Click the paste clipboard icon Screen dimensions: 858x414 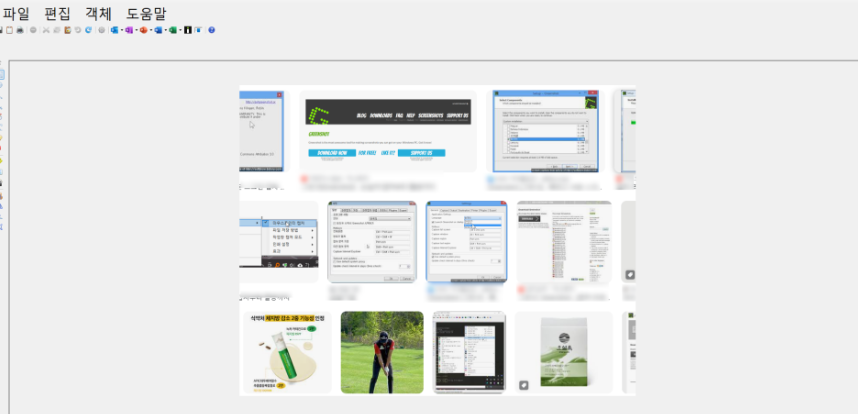pos(67,30)
